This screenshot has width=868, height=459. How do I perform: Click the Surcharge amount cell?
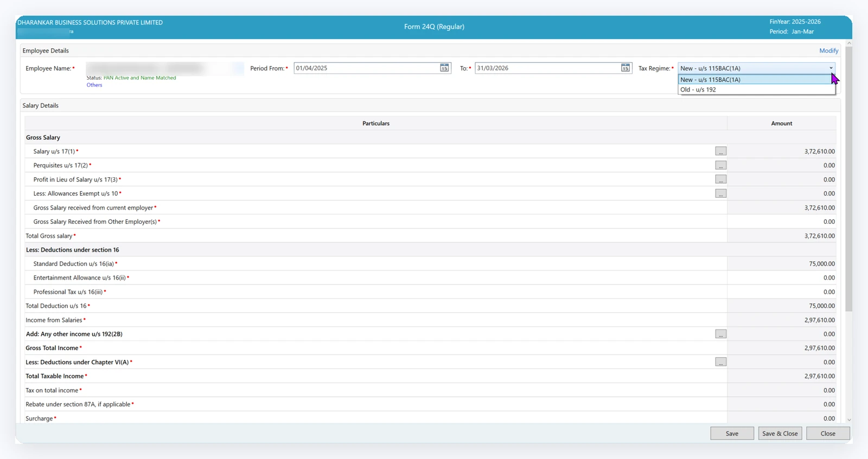781,418
